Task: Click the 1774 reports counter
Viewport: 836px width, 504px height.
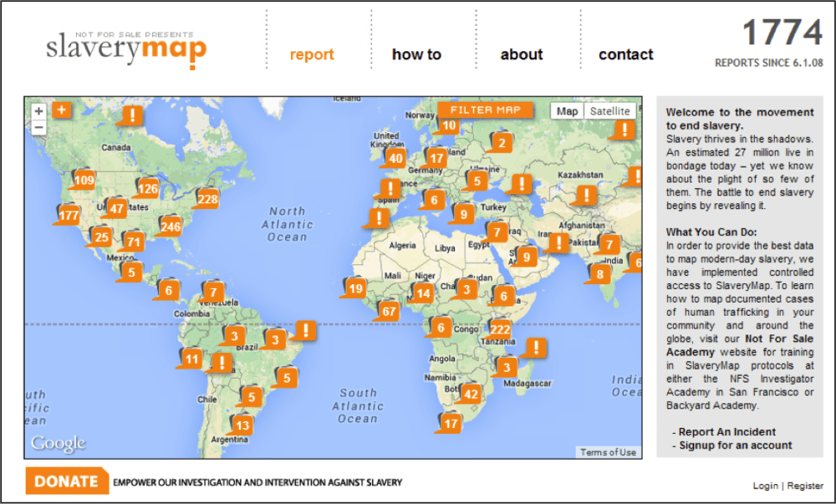Action: pos(782,32)
